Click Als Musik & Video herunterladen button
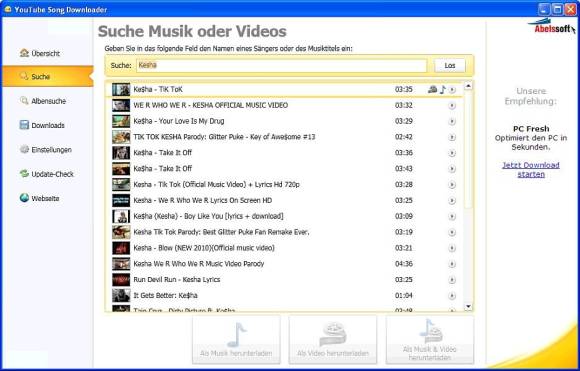This screenshot has width=580, height=371. coord(429,340)
